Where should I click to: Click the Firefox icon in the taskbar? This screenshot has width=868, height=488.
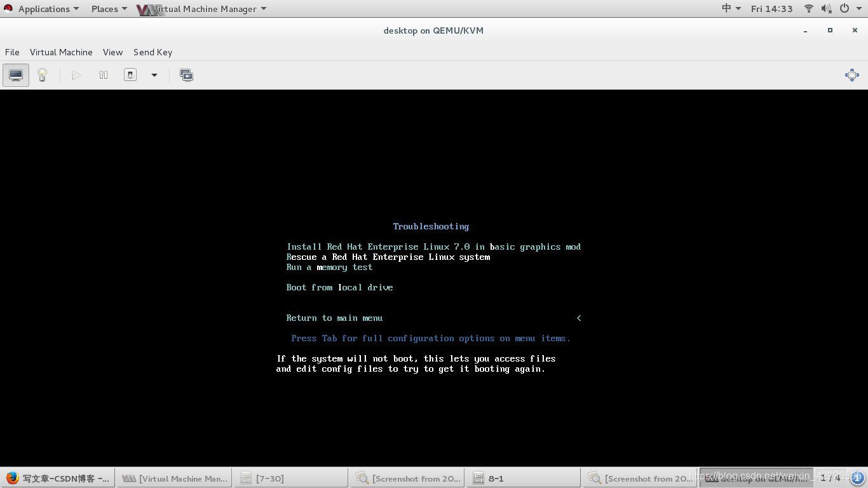(12, 478)
